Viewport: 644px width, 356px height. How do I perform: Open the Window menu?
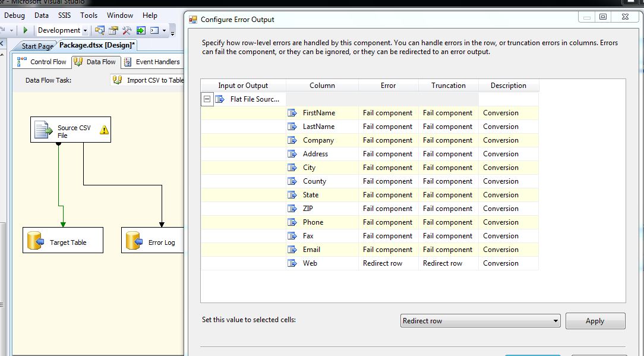click(120, 15)
